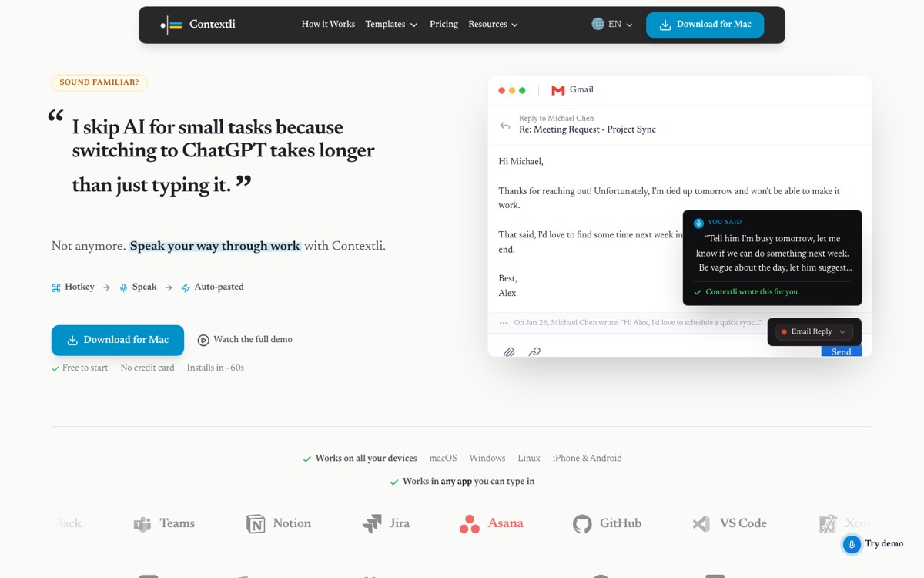This screenshot has width=924, height=578.
Task: Click the Teams logo icon
Action: click(142, 524)
